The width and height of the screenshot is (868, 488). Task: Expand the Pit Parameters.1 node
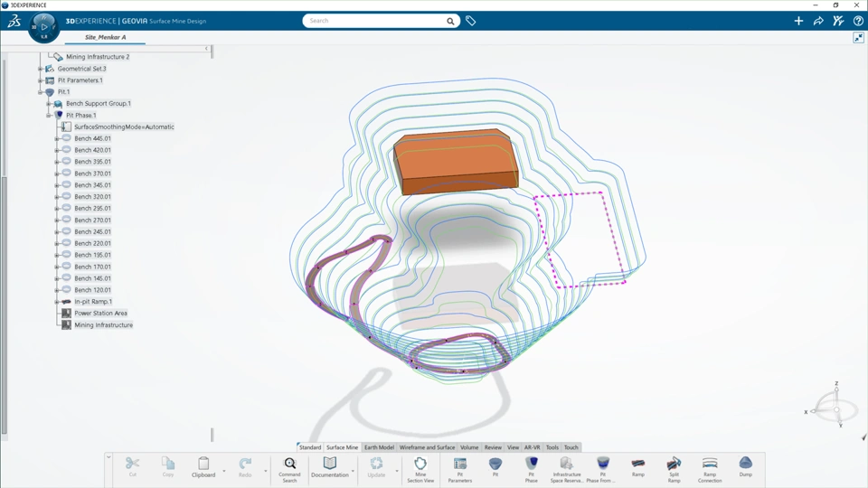pyautogui.click(x=41, y=80)
